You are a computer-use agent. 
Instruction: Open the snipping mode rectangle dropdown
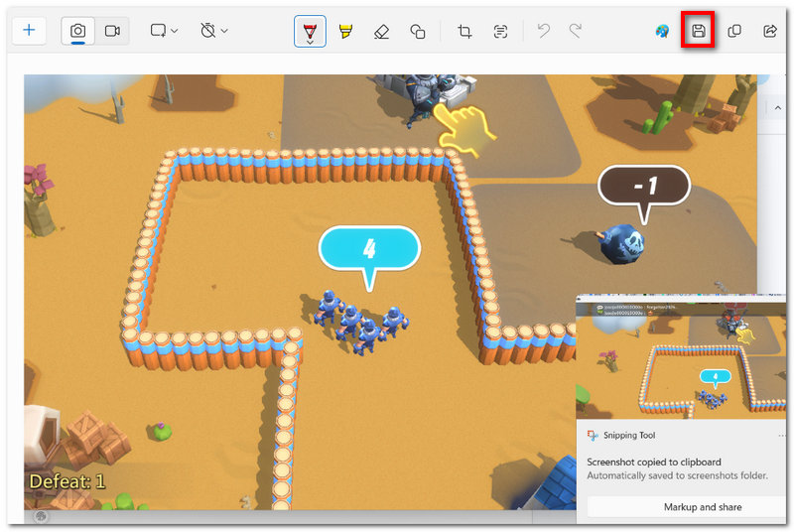pyautogui.click(x=164, y=31)
